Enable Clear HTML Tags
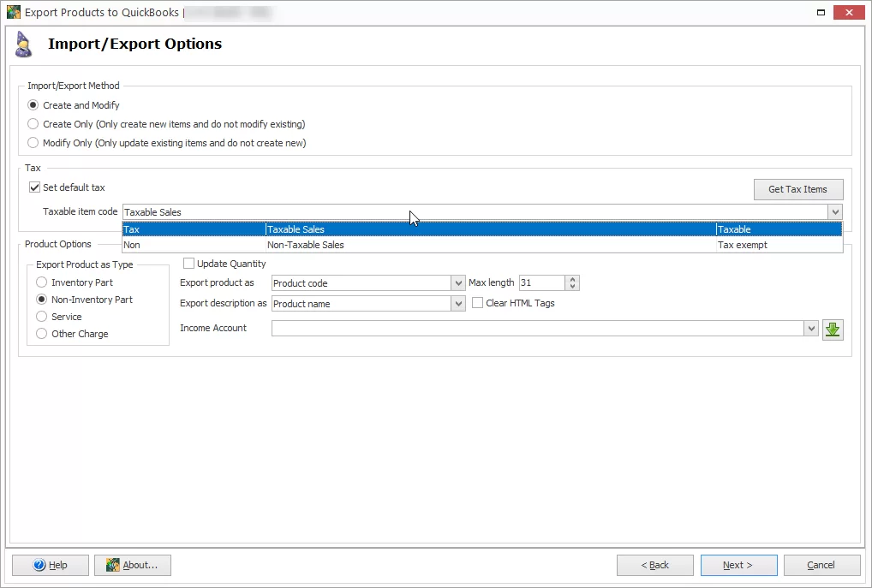872x588 pixels. [477, 303]
